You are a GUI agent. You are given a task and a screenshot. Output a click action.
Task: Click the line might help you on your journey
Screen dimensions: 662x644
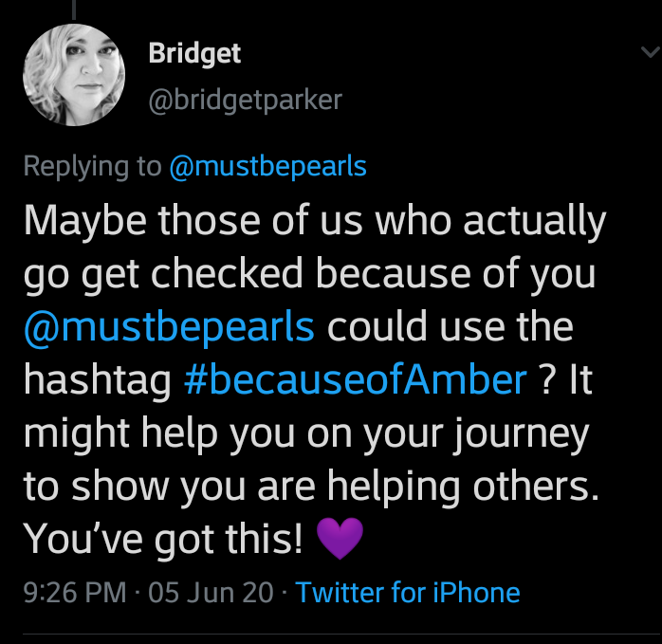(x=306, y=434)
